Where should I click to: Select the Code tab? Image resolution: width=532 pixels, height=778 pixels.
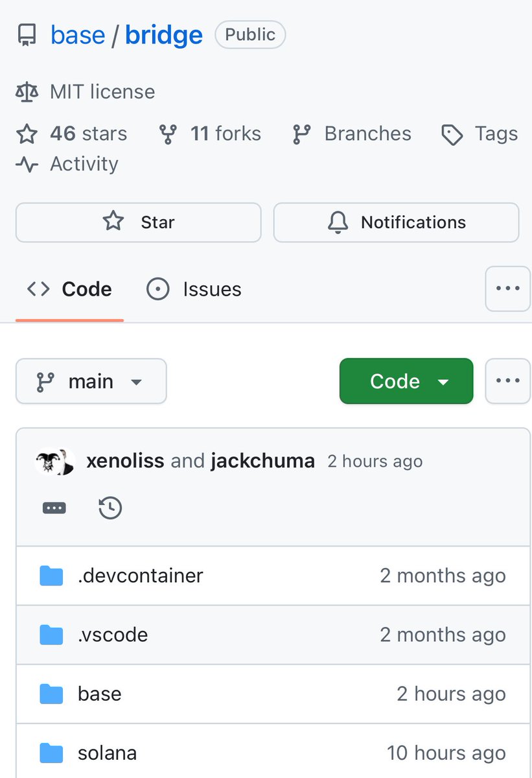click(69, 289)
